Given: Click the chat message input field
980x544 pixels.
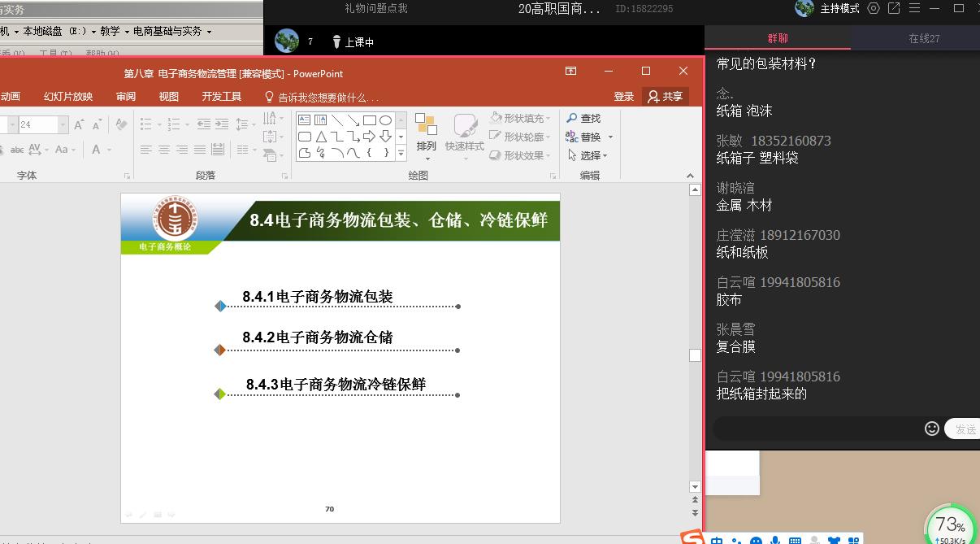Looking at the screenshot, I should 817,429.
